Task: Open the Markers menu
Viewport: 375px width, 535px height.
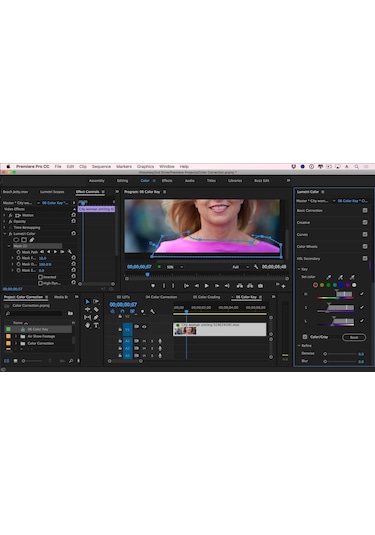Action: coord(124,167)
